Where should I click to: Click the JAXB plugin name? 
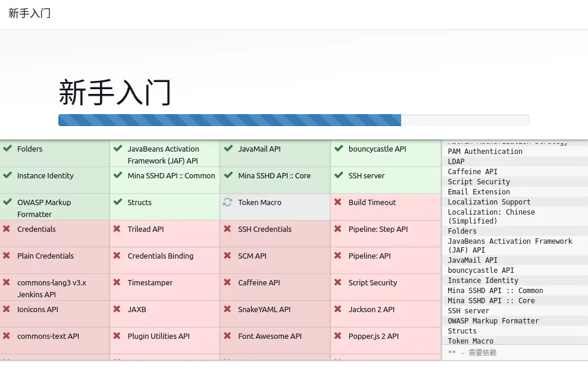click(x=137, y=310)
